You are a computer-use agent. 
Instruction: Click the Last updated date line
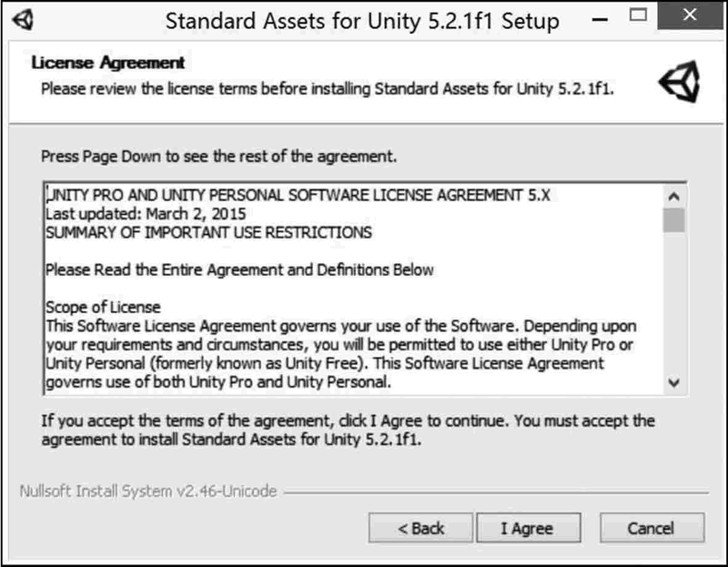coord(146,214)
